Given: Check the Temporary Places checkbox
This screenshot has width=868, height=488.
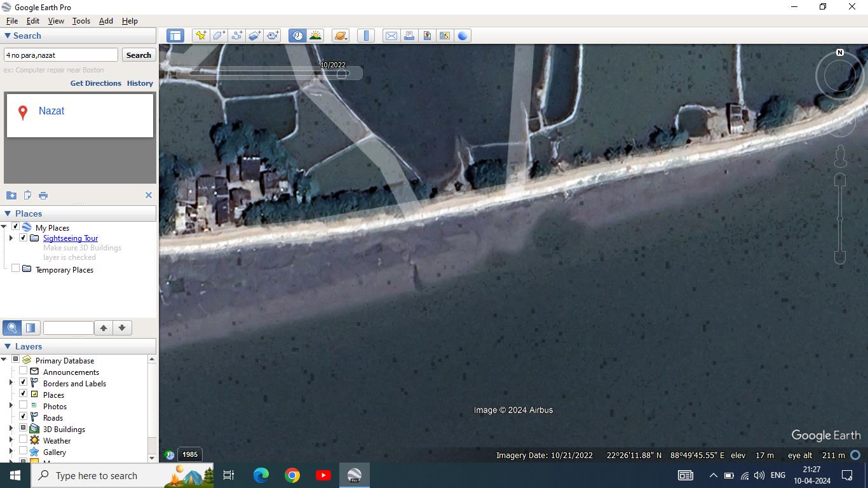Looking at the screenshot, I should 16,269.
